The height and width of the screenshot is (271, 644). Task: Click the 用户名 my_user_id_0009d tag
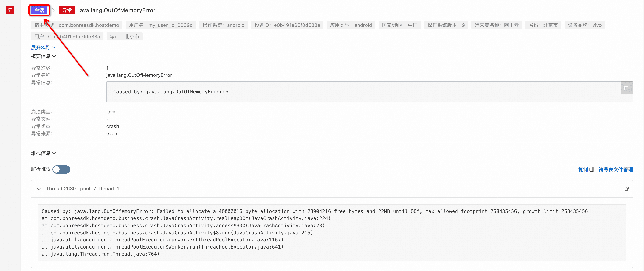(161, 25)
